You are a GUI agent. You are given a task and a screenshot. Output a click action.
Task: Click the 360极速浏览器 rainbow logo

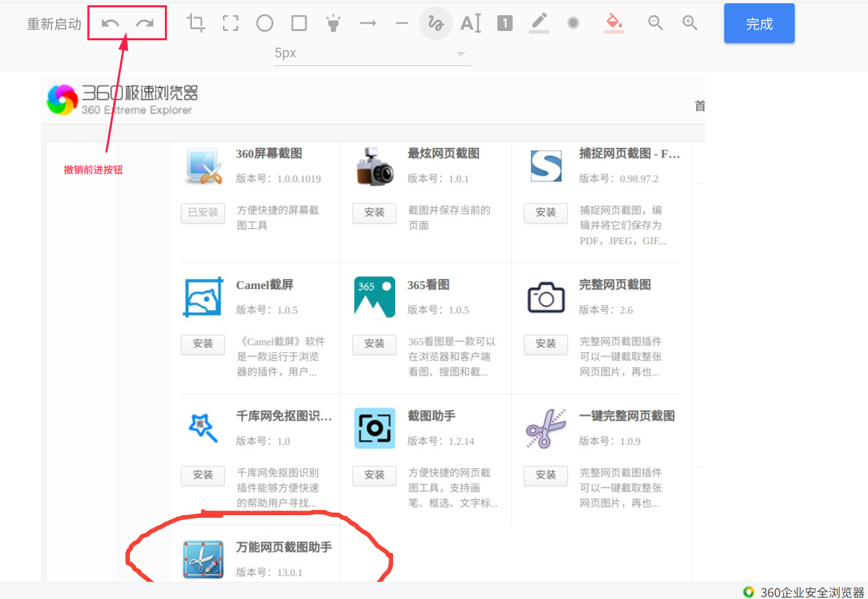tap(62, 100)
